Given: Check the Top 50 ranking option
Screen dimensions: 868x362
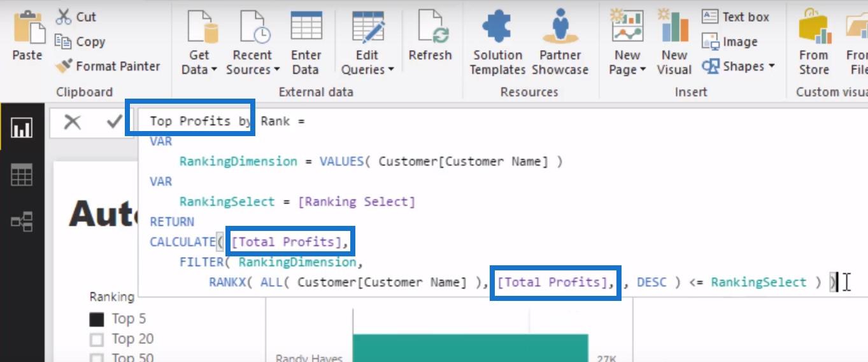Looking at the screenshot, I should coord(96,358).
